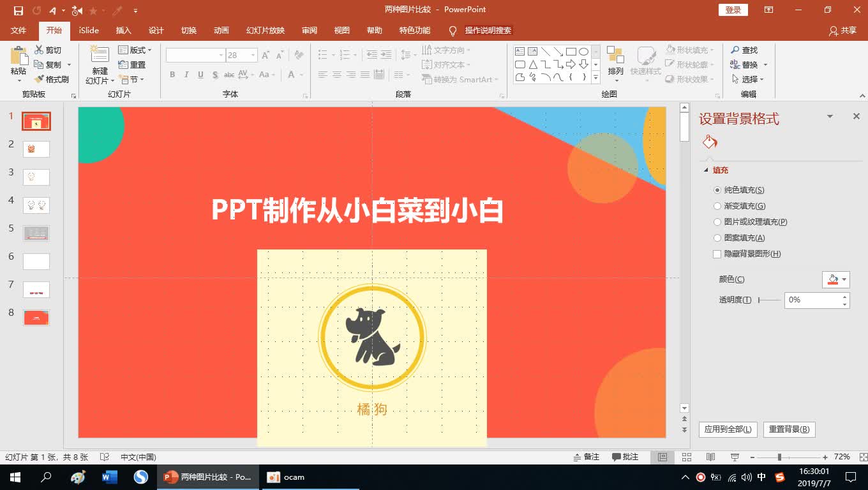Select the rectangle shape tool
Image resolution: width=868 pixels, height=490 pixels.
pyautogui.click(x=571, y=50)
